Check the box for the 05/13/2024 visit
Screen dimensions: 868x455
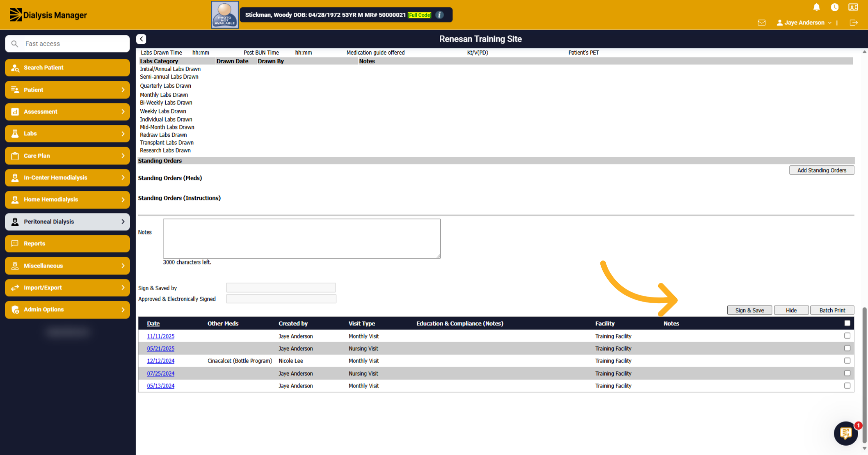click(x=847, y=386)
